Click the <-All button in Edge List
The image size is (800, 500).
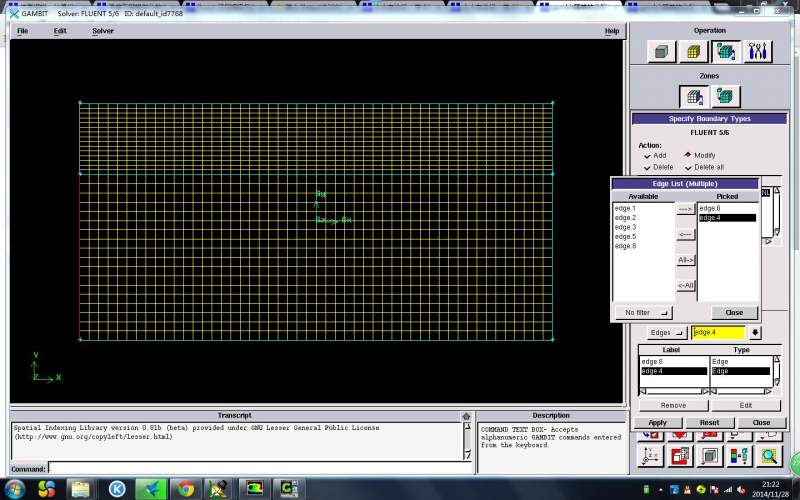pyautogui.click(x=685, y=285)
